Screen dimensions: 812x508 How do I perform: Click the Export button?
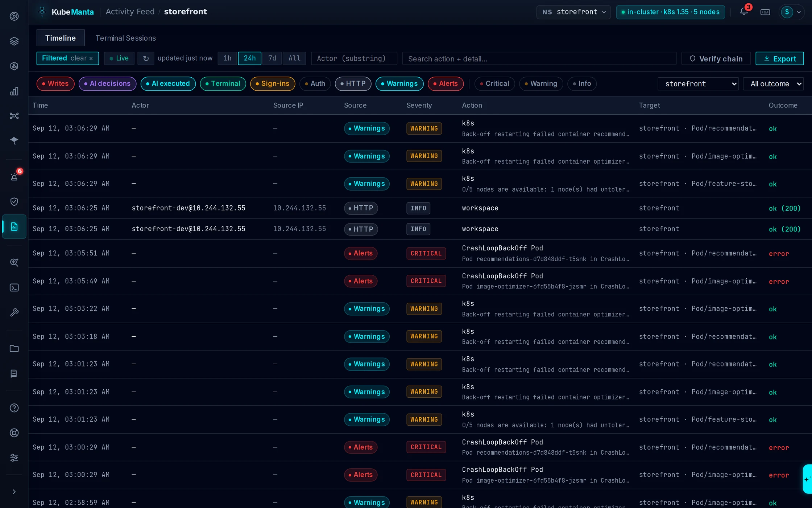(780, 59)
